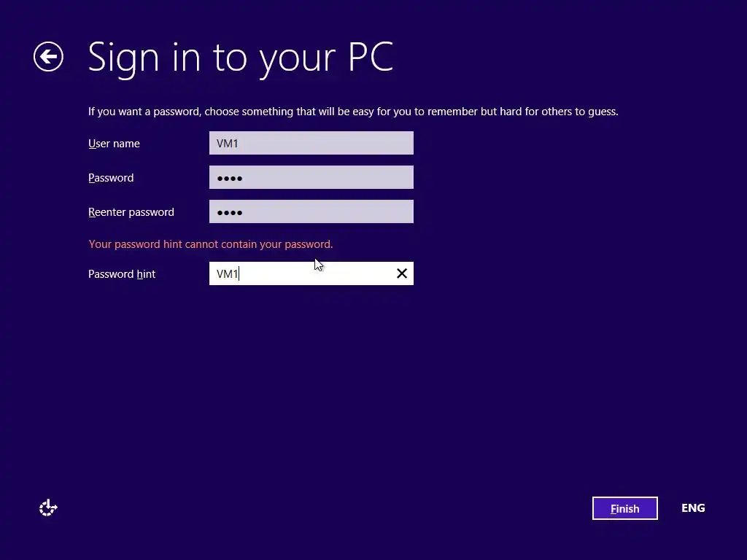This screenshot has height=560, width=747.
Task: Focus the Reenter password field
Action: tap(311, 211)
